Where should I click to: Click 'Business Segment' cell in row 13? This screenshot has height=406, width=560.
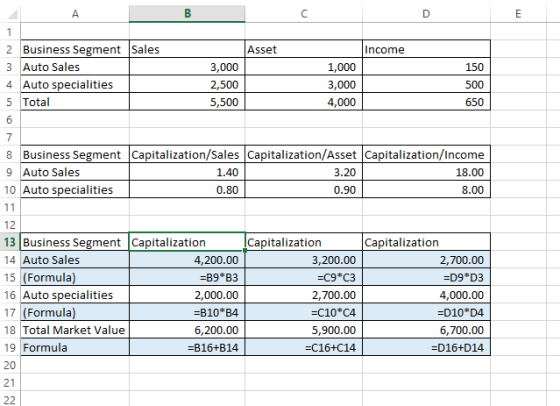tap(75, 242)
